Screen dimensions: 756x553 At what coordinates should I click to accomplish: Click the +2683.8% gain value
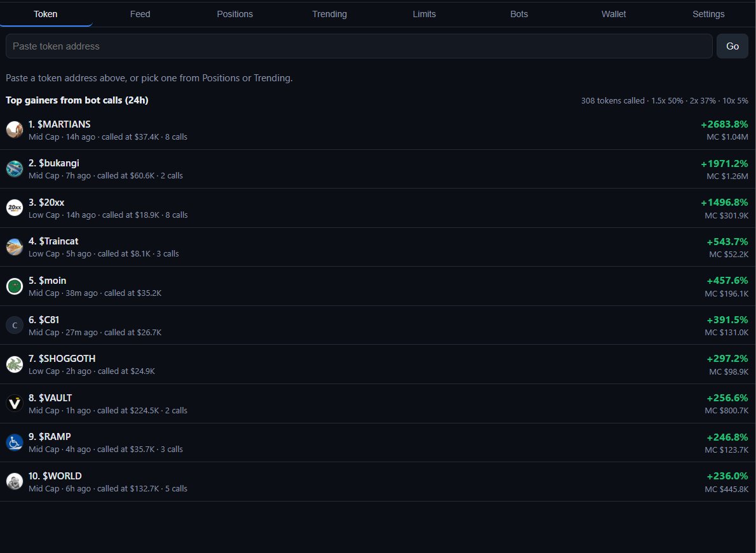(724, 124)
